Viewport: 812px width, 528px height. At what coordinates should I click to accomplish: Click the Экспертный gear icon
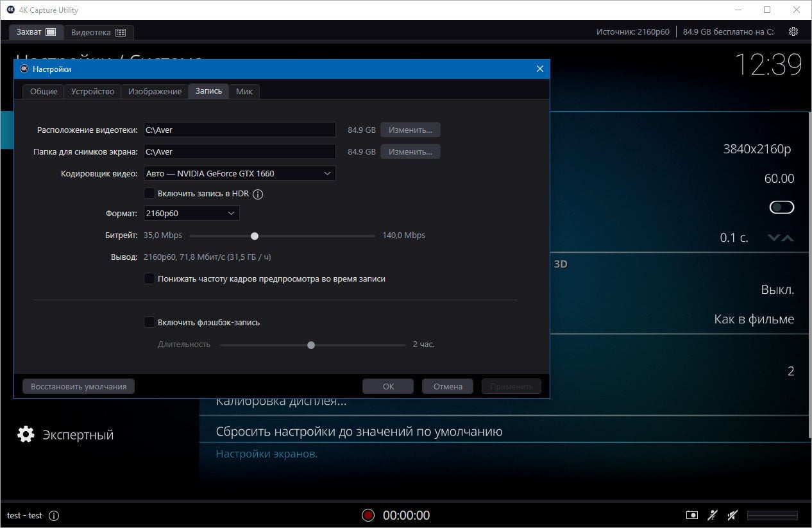point(26,434)
